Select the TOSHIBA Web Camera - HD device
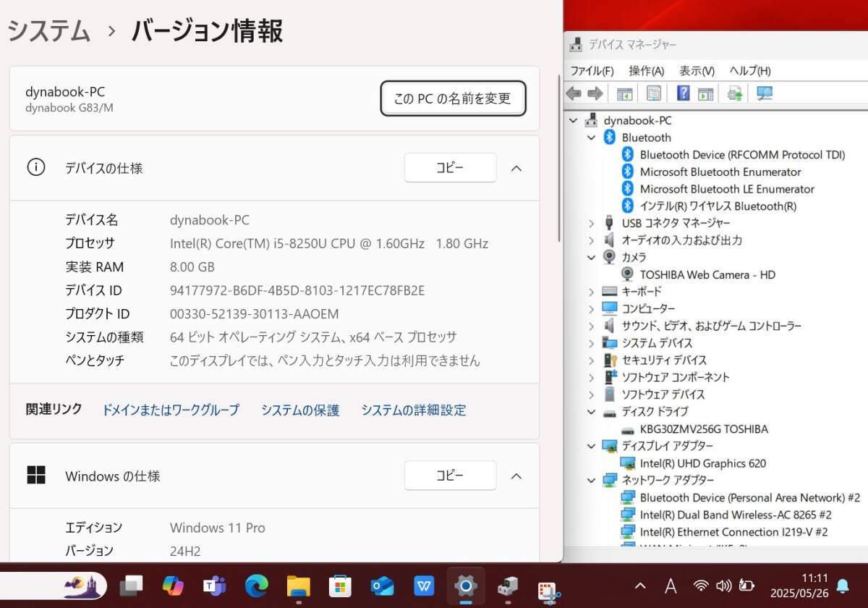This screenshot has height=608, width=868. coord(707,274)
